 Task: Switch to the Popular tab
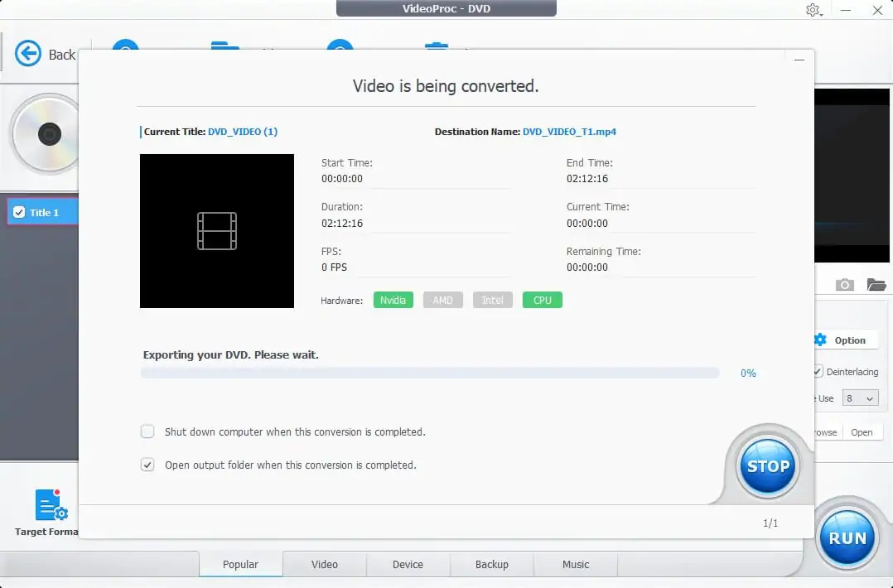(240, 564)
